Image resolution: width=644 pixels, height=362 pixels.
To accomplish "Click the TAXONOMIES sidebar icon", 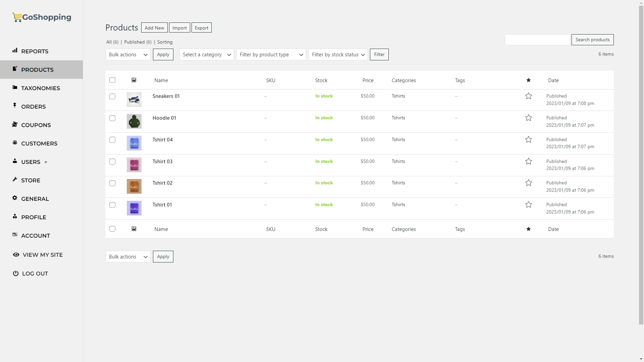I will [15, 87].
